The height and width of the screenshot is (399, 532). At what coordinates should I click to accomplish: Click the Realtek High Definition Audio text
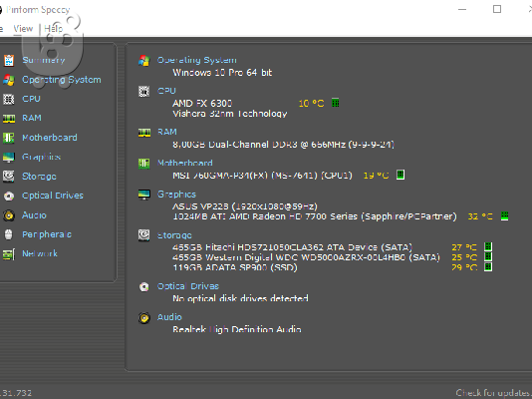(237, 329)
